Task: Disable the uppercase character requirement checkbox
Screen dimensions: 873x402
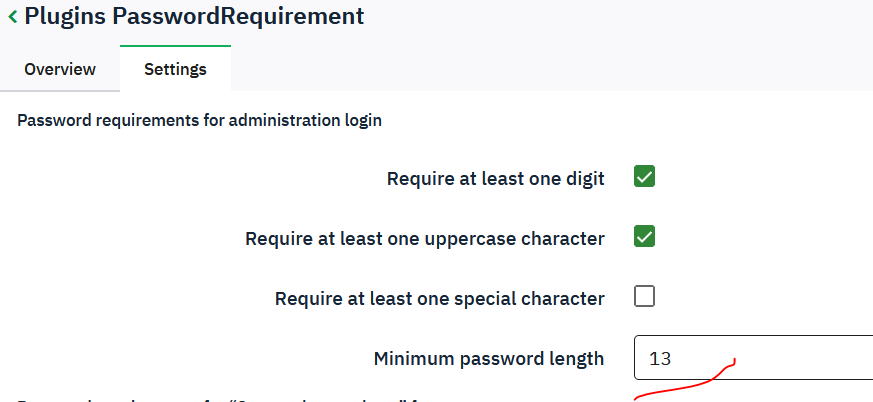Action: 645,237
